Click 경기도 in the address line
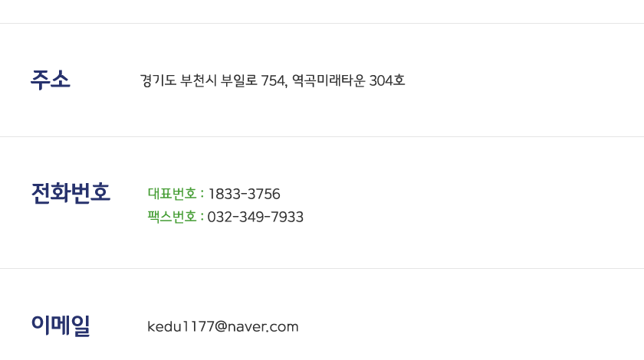This screenshot has height=360, width=644. pyautogui.click(x=158, y=80)
